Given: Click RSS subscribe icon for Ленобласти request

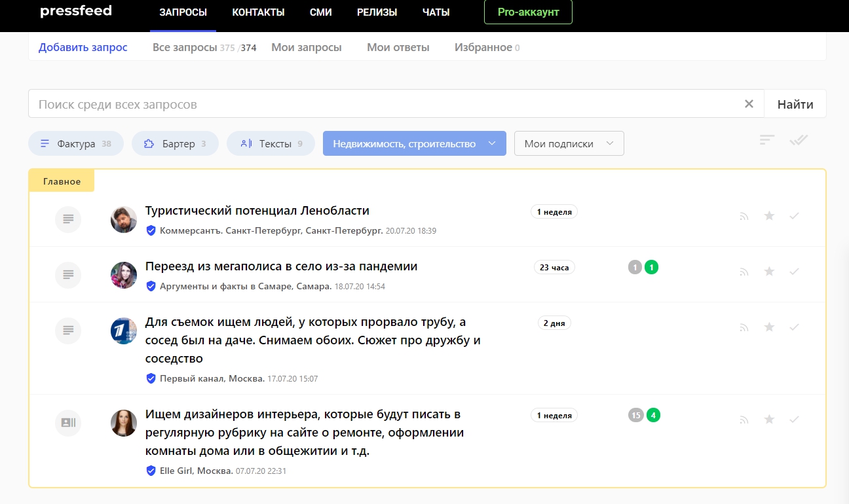Looking at the screenshot, I should point(744,216).
